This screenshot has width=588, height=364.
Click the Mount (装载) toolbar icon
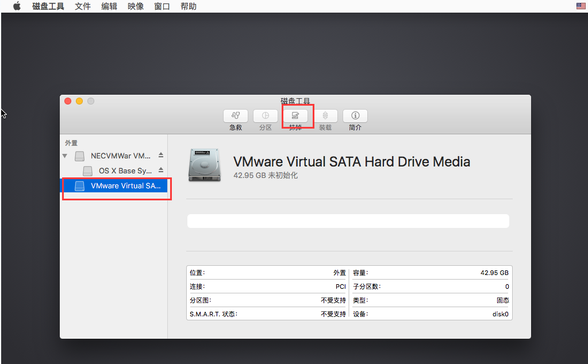point(325,115)
